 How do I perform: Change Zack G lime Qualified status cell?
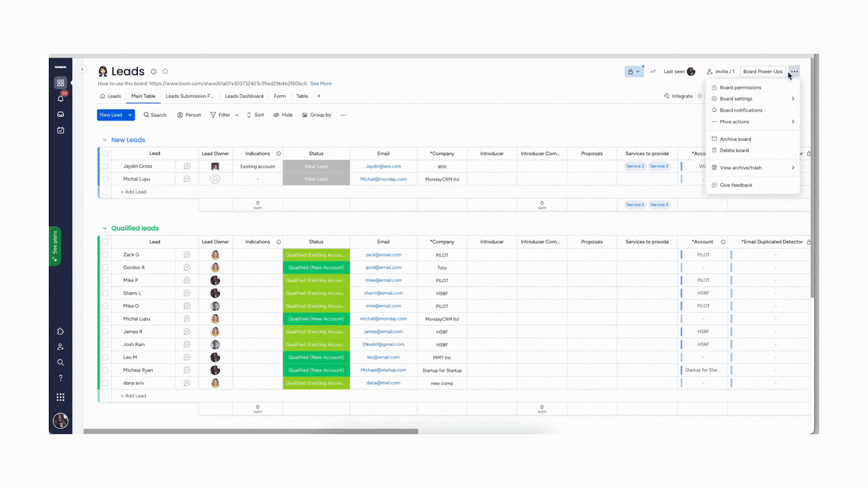pos(316,255)
